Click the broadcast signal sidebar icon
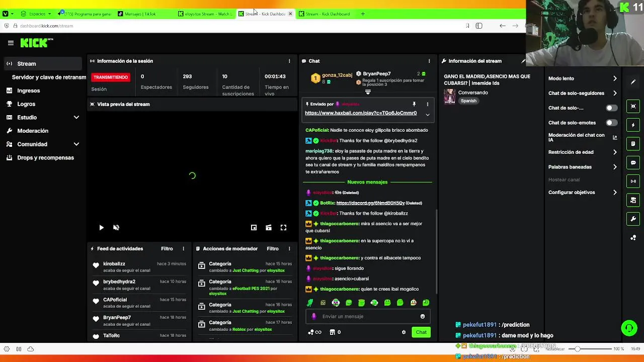Image resolution: width=644 pixels, height=362 pixels. point(633,181)
